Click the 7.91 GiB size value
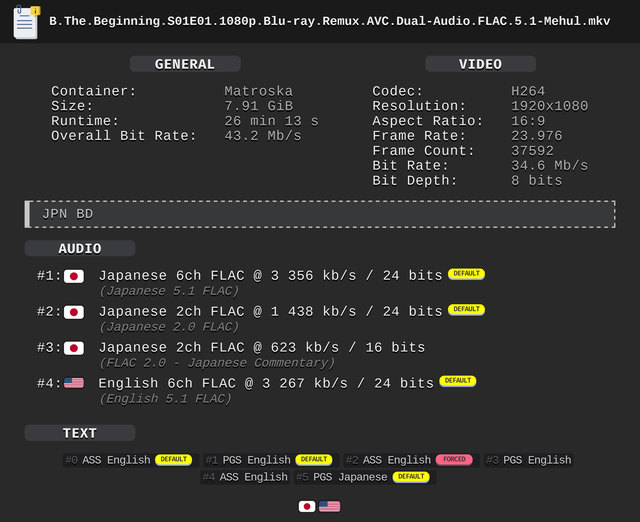This screenshot has width=640, height=522. coord(258,106)
